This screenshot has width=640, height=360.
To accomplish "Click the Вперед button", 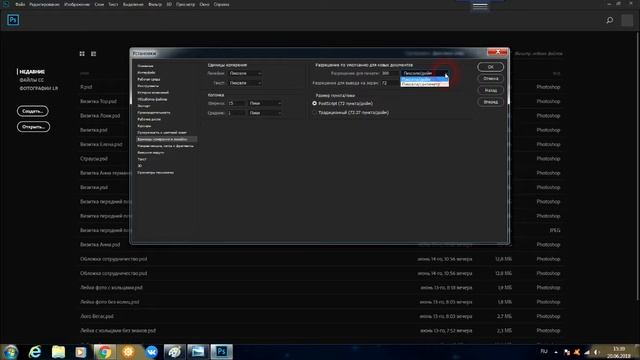I will [490, 102].
